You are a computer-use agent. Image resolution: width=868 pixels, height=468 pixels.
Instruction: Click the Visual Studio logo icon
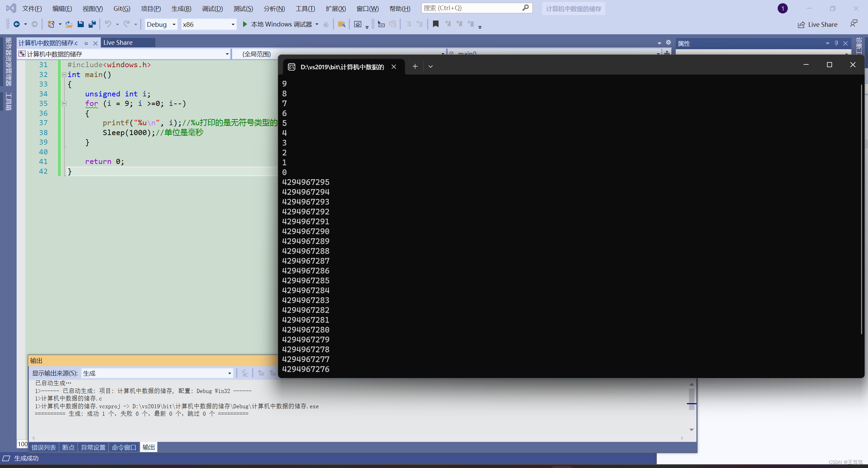point(11,8)
